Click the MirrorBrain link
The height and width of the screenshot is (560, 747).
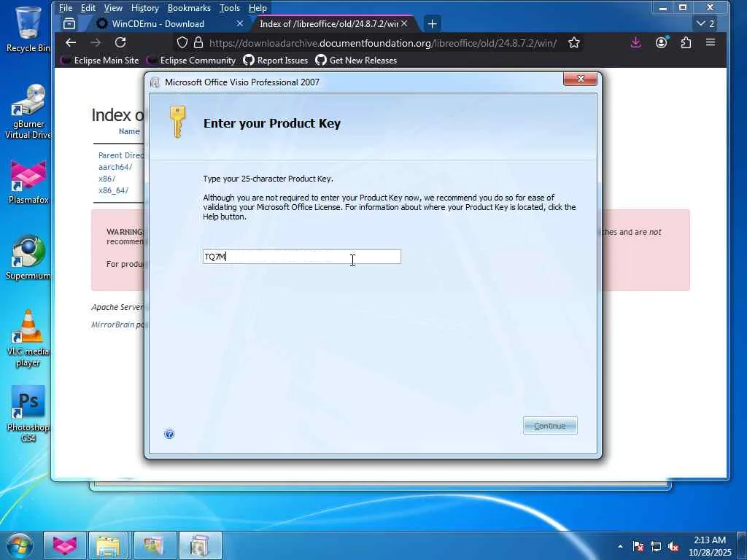tap(113, 324)
